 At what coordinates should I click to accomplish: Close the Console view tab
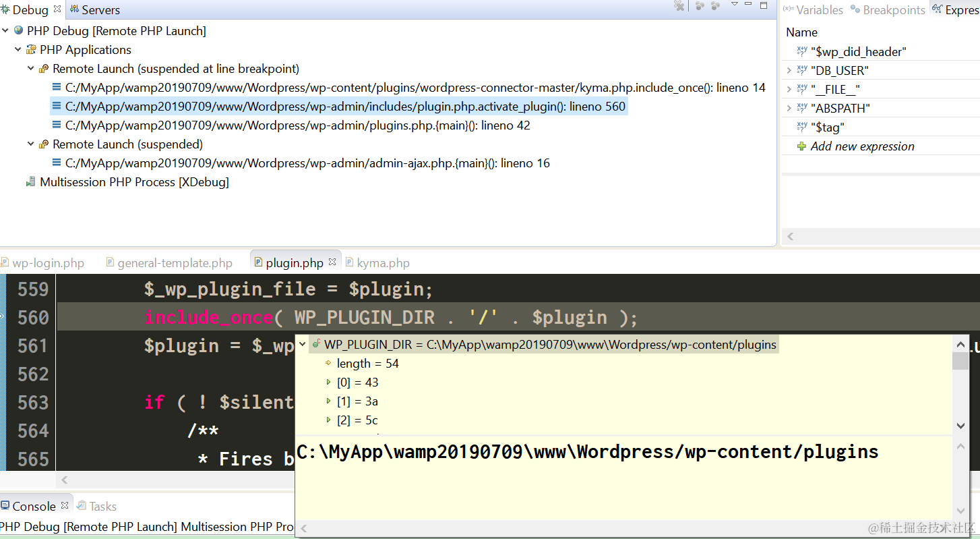[x=65, y=505]
